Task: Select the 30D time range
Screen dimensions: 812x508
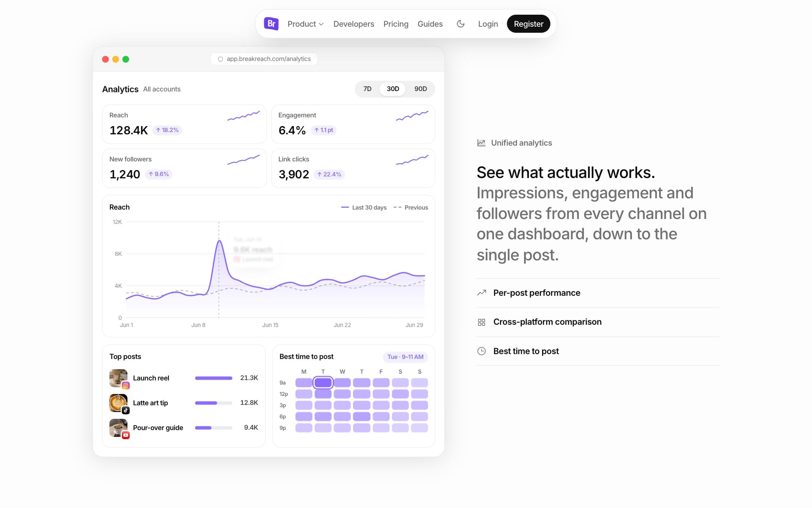Action: coord(393,89)
